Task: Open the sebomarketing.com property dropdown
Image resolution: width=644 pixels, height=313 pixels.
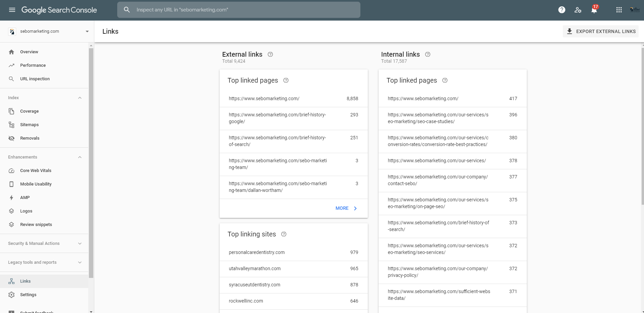Action: (87, 31)
